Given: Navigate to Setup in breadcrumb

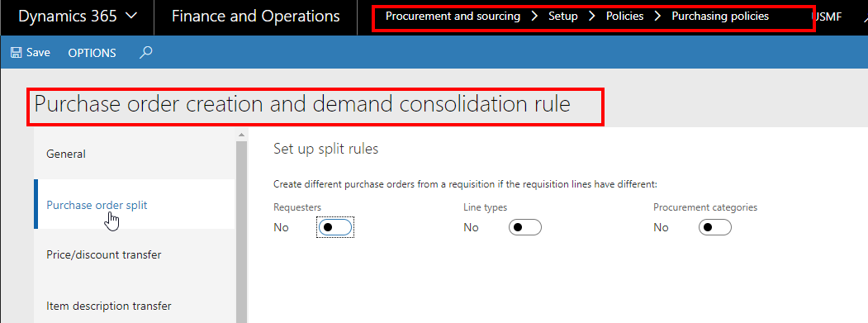Looking at the screenshot, I should point(563,16).
